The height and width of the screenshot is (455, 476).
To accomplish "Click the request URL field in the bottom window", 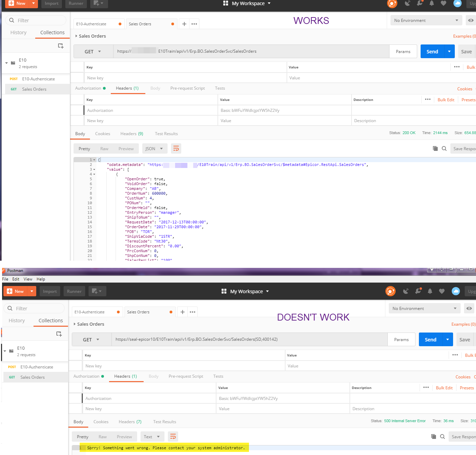I will 249,339.
